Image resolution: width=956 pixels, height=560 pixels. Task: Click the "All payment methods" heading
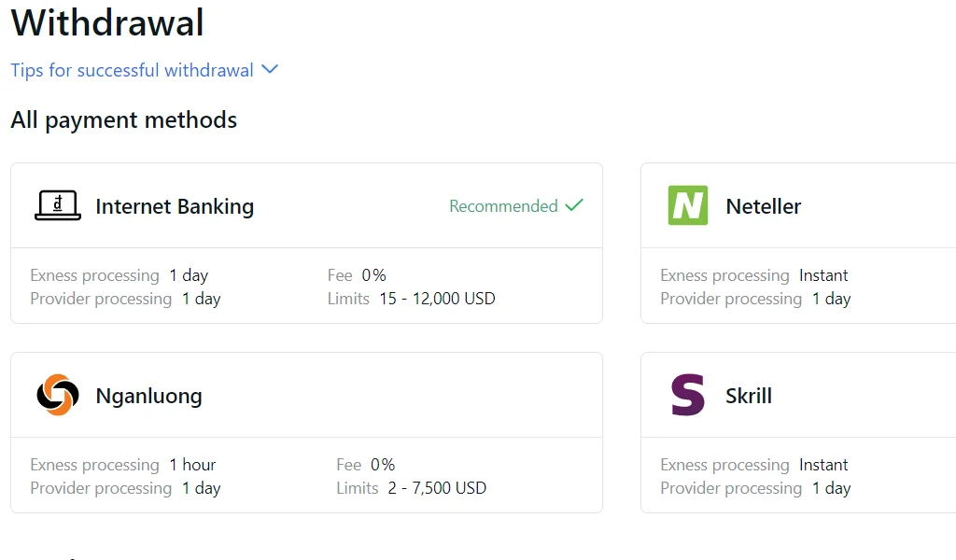(123, 119)
